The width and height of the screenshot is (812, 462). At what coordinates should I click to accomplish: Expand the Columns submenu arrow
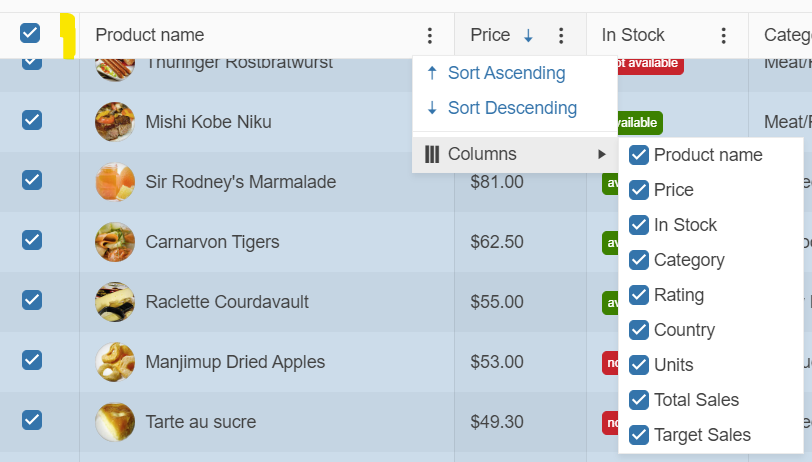(602, 154)
